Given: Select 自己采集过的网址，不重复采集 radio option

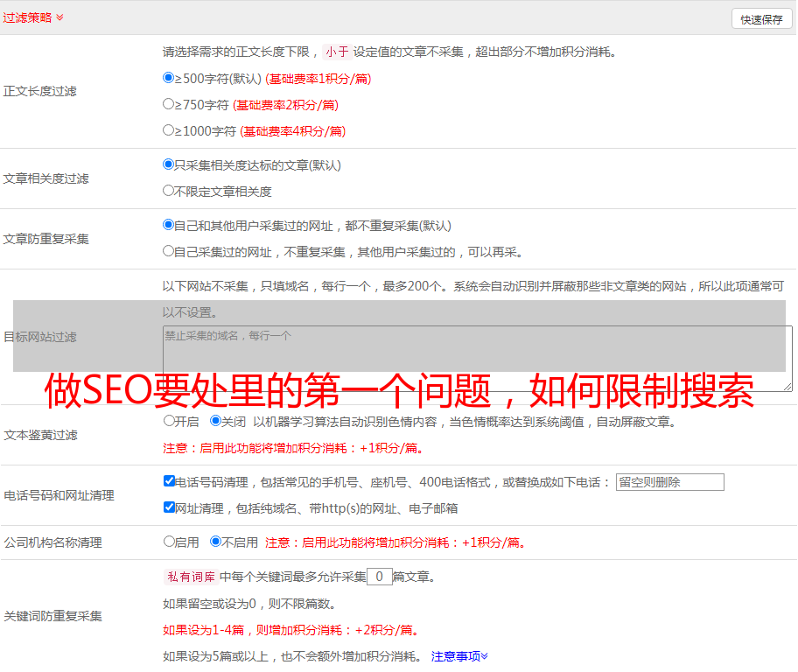Looking at the screenshot, I should pyautogui.click(x=169, y=251).
